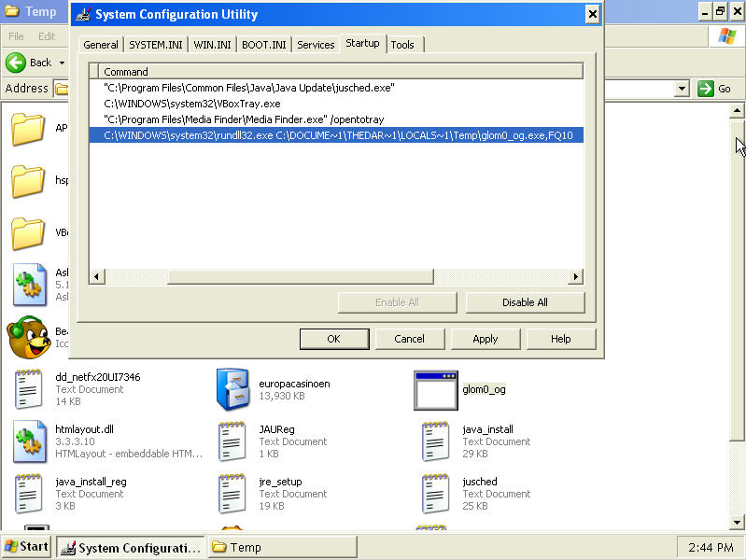Click the startup list's left scroll arrow

tap(96, 276)
